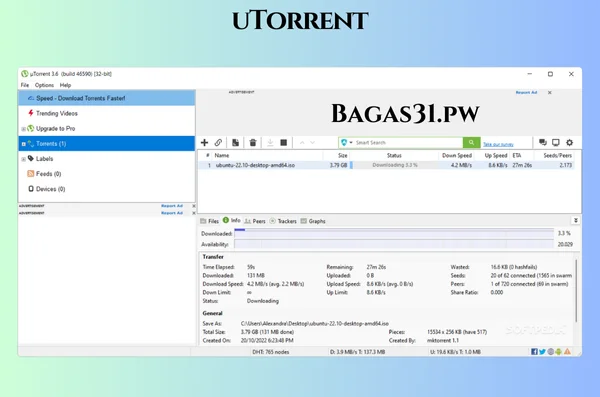Switch to the Files tab
The width and height of the screenshot is (600, 397).
[209, 221]
